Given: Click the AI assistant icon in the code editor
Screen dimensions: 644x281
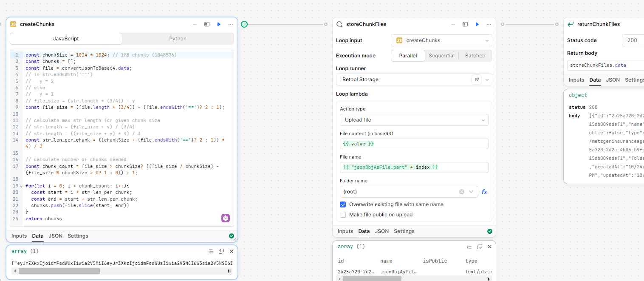Looking at the screenshot, I should pos(225,218).
